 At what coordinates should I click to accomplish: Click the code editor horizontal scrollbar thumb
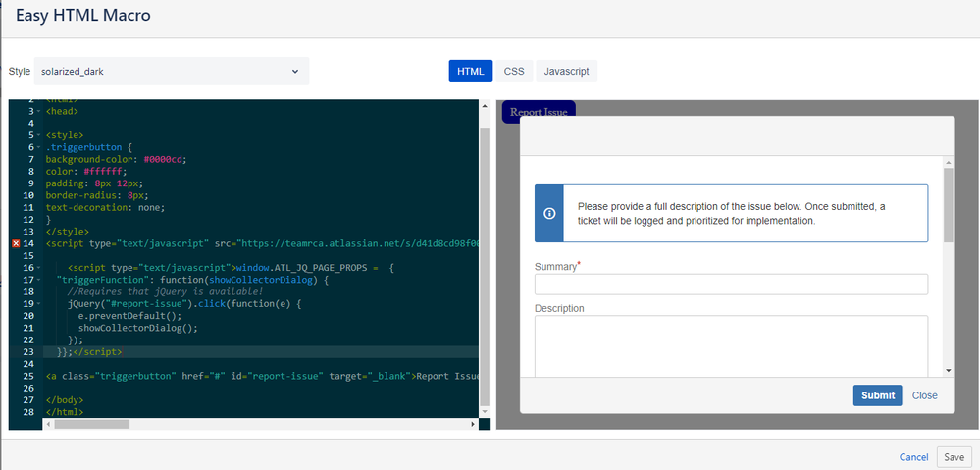91,424
